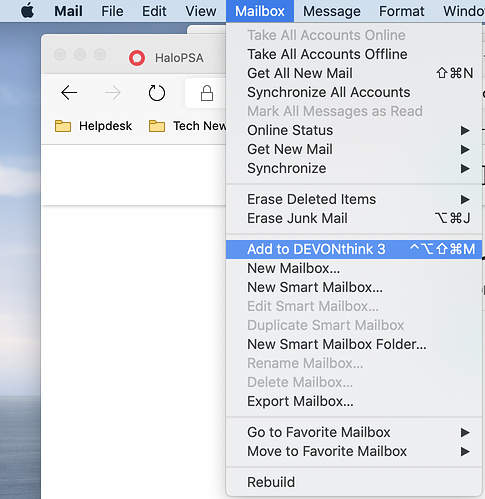Open the Apple menu

[27, 11]
